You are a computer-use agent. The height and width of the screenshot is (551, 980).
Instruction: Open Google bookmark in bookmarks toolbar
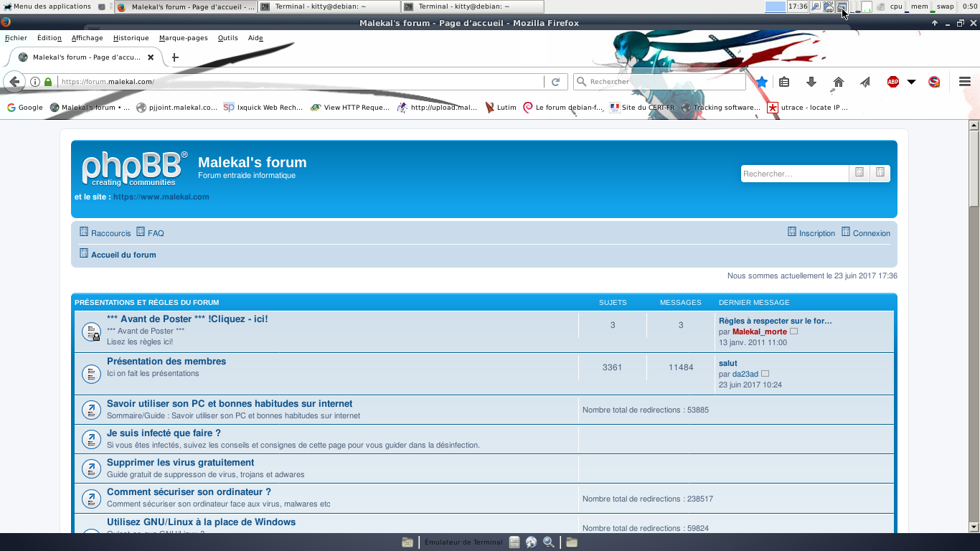(25, 108)
